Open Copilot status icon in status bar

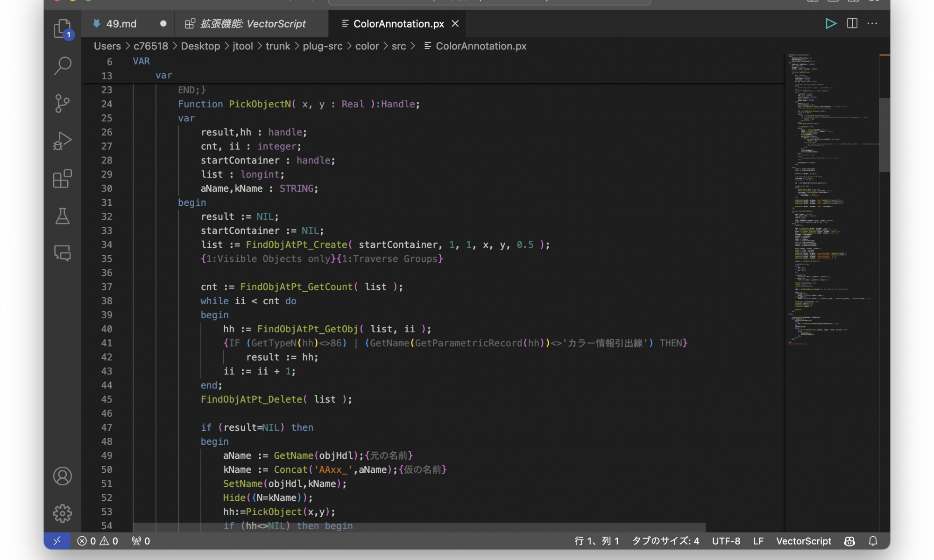coord(849,541)
